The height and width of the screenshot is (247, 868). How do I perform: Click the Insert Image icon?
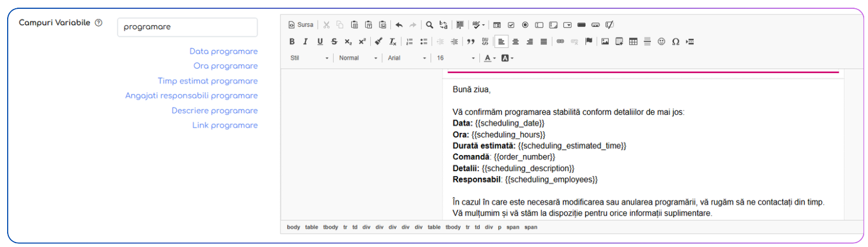pyautogui.click(x=605, y=41)
